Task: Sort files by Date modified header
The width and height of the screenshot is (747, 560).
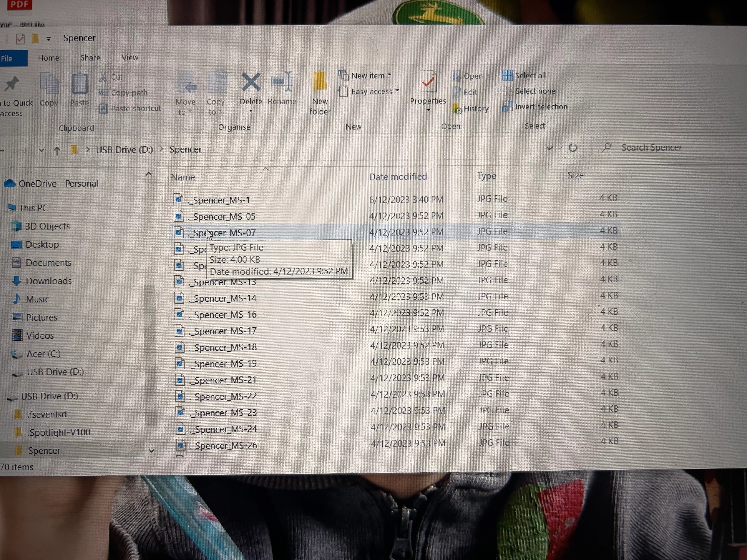Action: point(397,176)
